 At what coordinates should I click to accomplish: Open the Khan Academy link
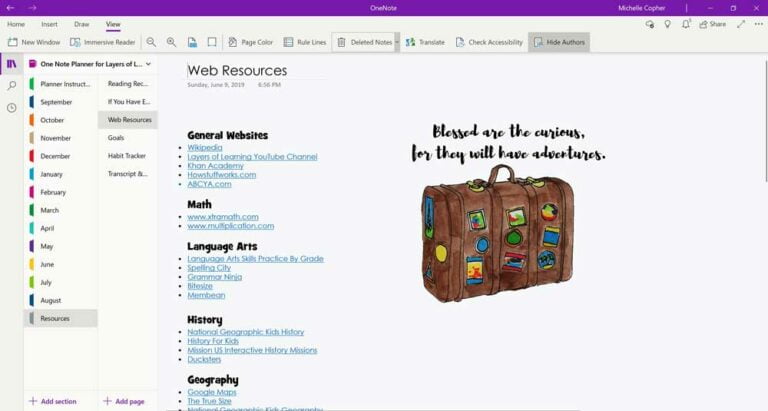(215, 165)
